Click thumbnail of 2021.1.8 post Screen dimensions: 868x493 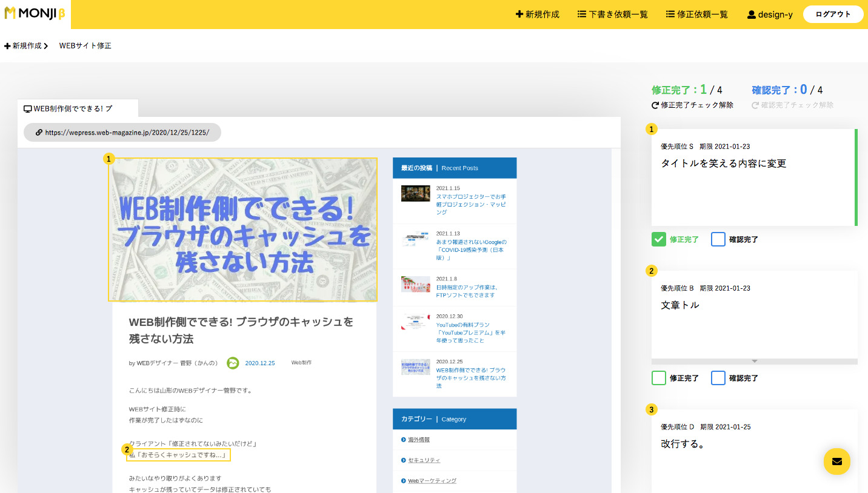point(416,284)
